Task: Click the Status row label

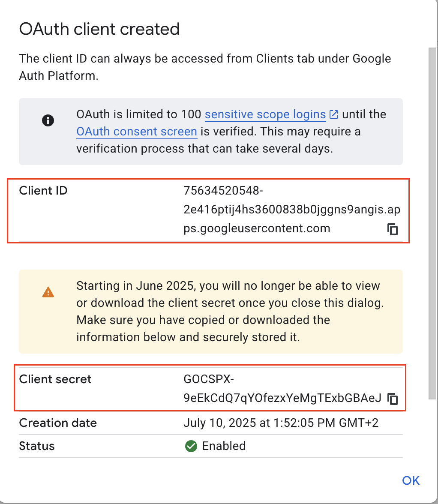Action: pyautogui.click(x=37, y=446)
